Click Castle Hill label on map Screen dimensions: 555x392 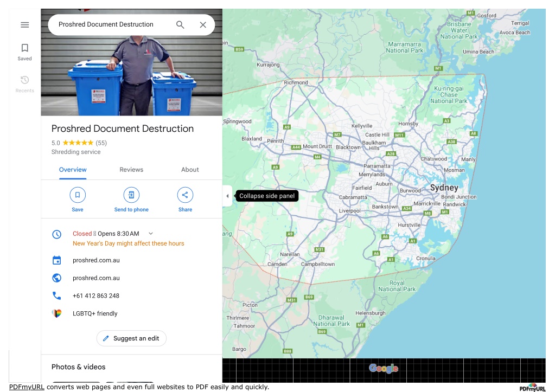click(x=377, y=135)
